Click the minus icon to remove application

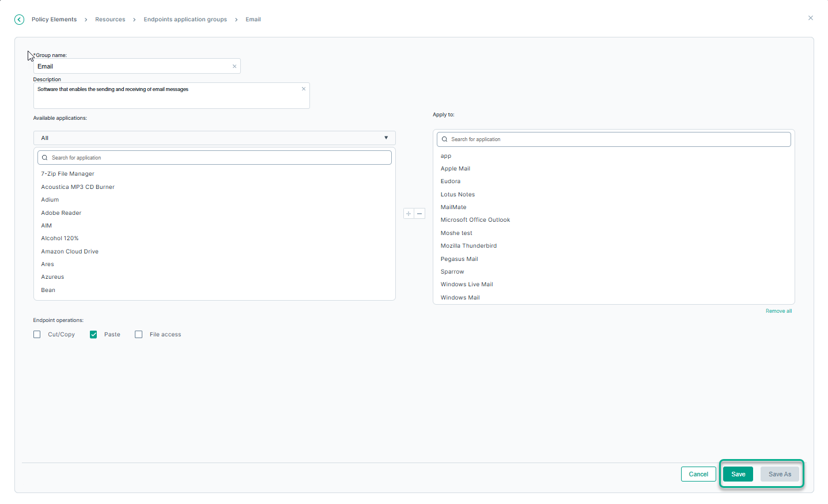click(x=419, y=214)
